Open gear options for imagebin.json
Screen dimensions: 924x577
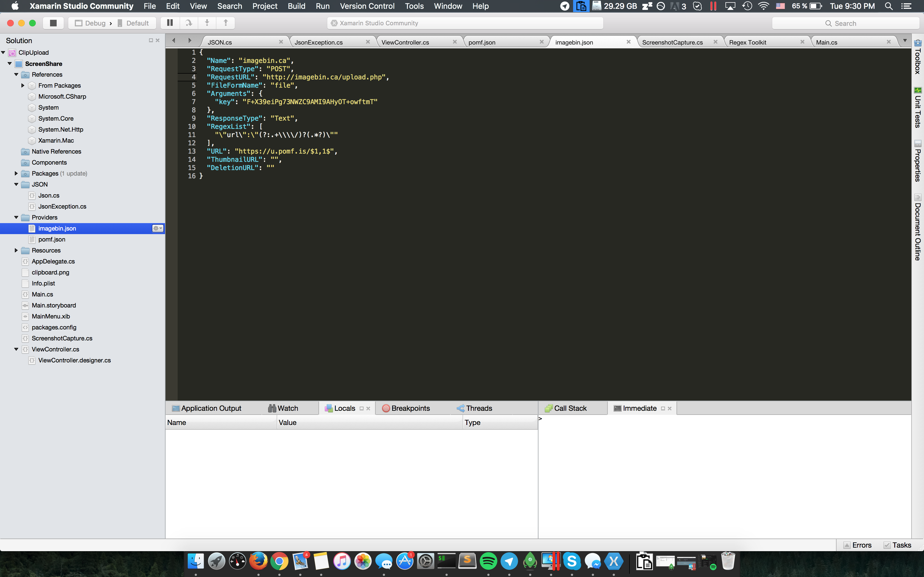158,228
